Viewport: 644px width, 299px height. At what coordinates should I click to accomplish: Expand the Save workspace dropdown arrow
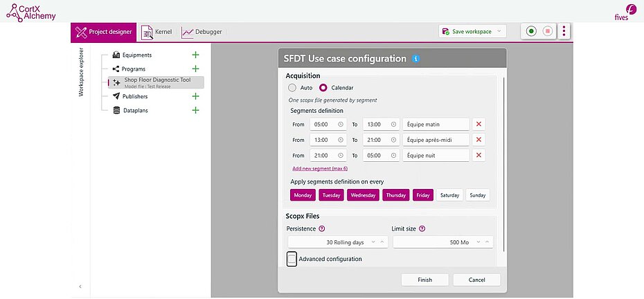[499, 31]
